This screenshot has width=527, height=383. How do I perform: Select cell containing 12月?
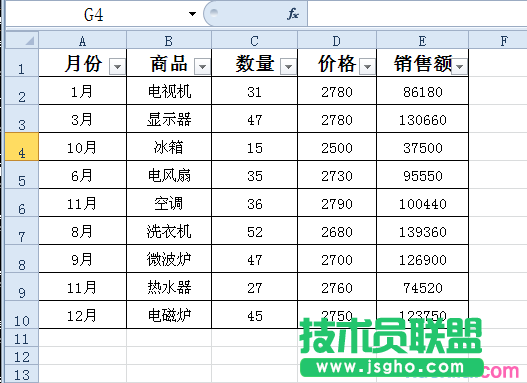(x=83, y=314)
